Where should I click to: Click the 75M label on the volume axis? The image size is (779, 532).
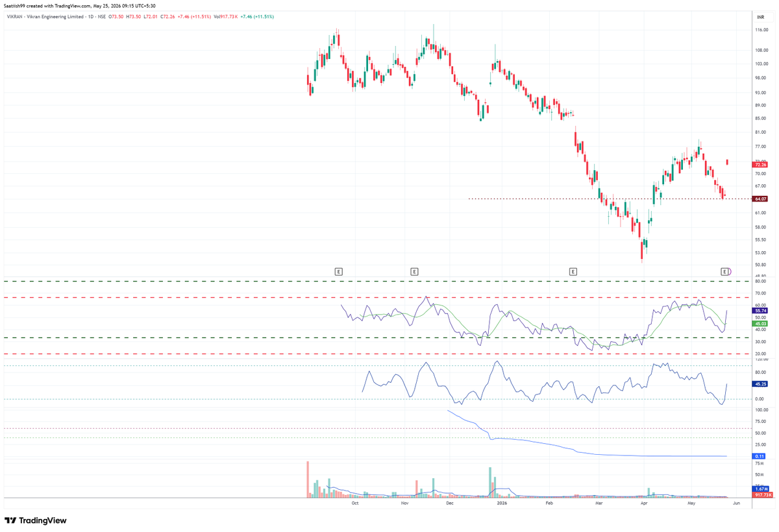click(x=761, y=463)
